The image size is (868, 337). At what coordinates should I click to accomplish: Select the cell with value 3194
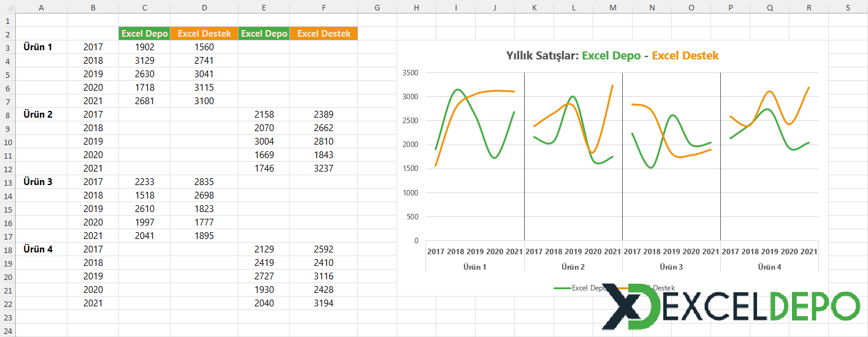(324, 303)
